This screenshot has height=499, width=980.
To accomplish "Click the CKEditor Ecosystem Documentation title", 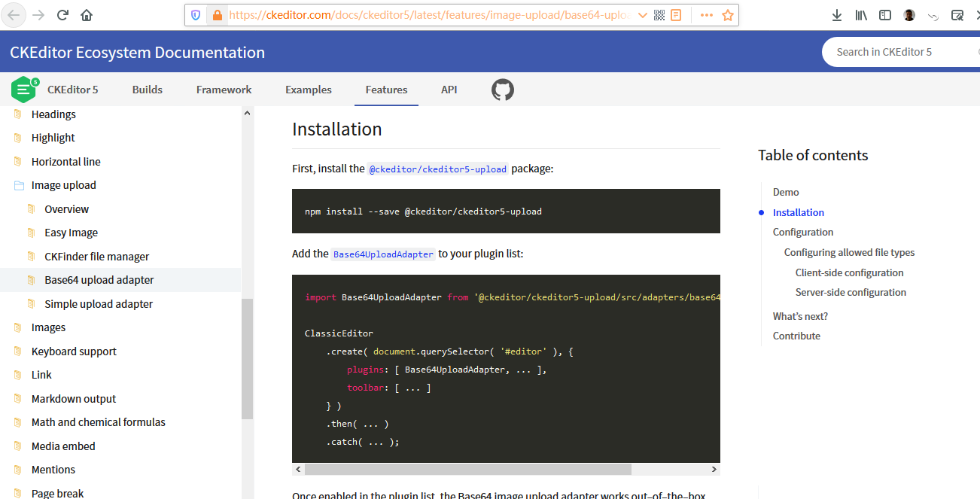I will click(137, 53).
